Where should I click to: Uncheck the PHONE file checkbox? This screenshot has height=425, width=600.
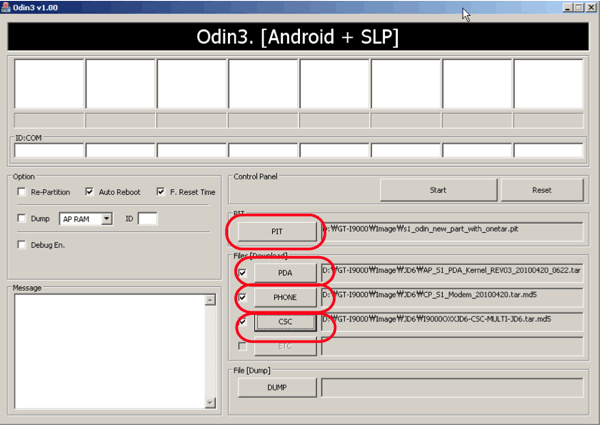coord(242,298)
